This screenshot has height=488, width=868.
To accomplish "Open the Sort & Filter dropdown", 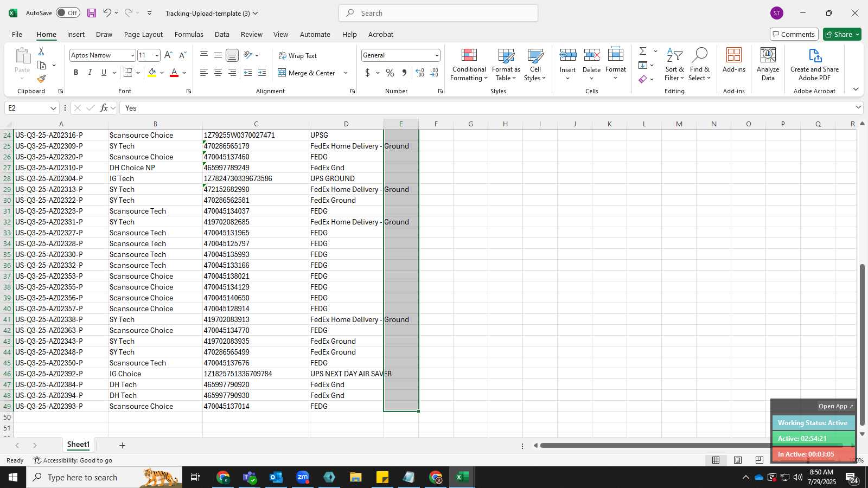I will click(x=674, y=64).
